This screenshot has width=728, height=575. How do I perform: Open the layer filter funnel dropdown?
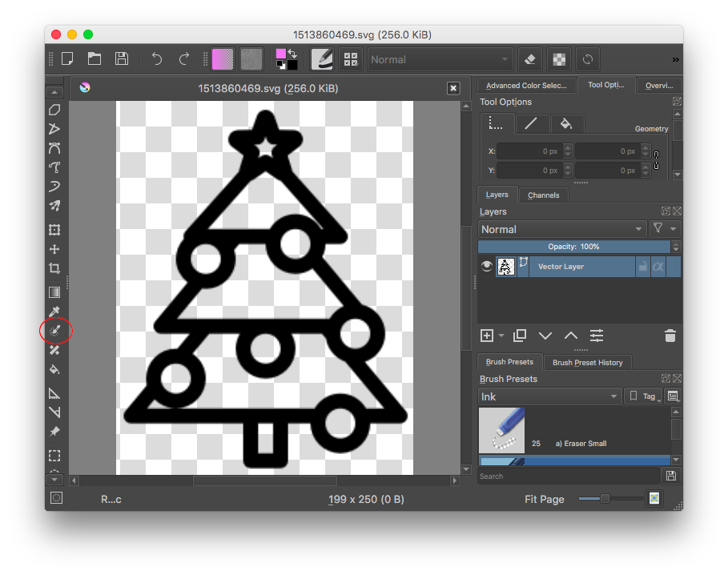tap(658, 228)
